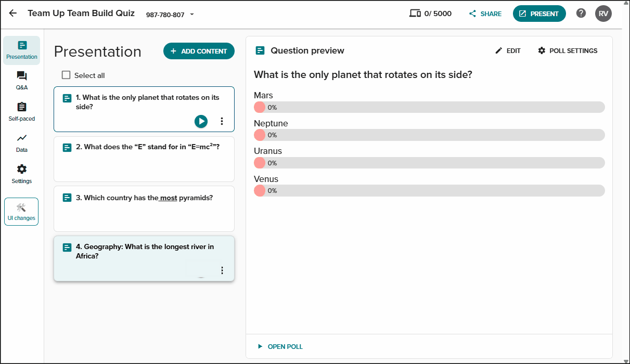Click the SHARE button
The height and width of the screenshot is (364, 630).
click(485, 14)
